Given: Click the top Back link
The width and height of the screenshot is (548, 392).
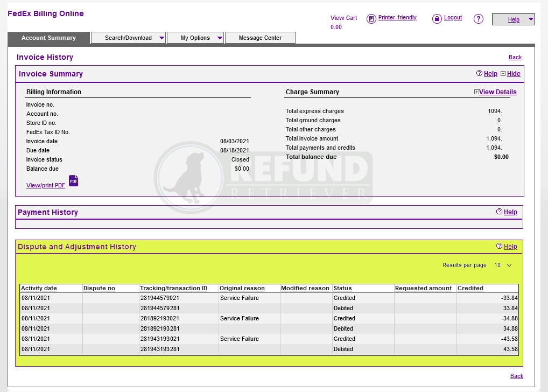Looking at the screenshot, I should [515, 57].
